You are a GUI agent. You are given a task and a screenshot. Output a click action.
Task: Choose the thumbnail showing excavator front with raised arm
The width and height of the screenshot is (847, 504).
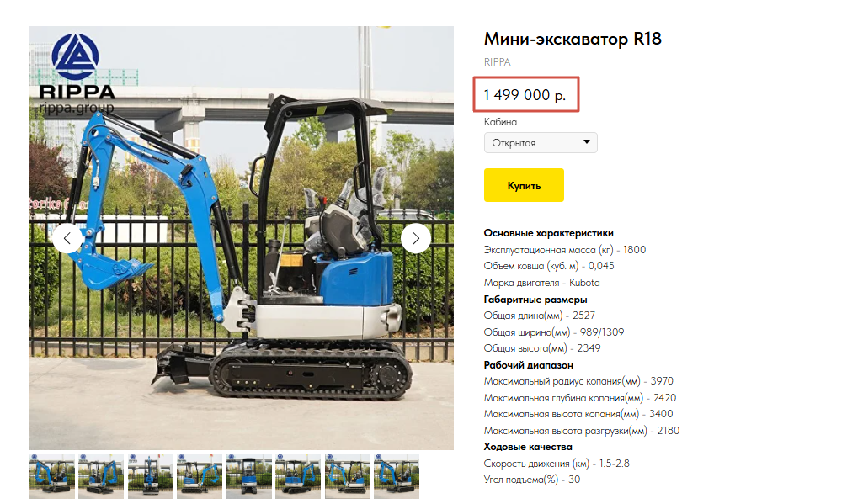[x=150, y=476]
